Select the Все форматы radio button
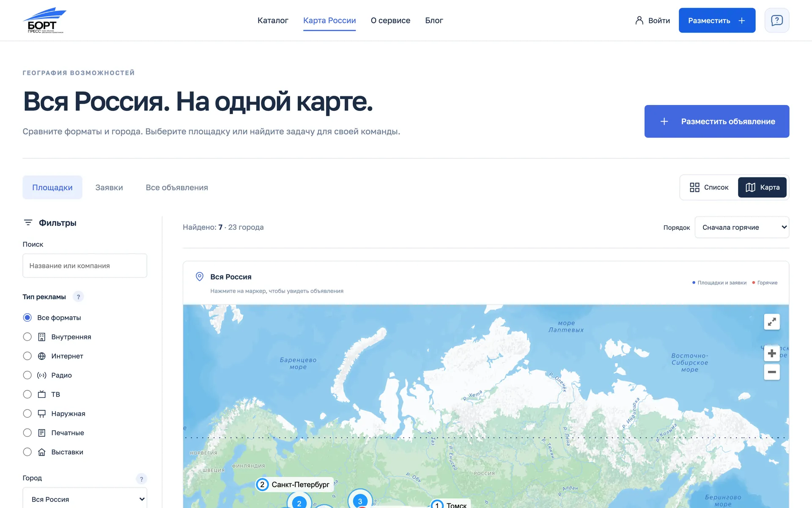812x508 pixels. 27,317
